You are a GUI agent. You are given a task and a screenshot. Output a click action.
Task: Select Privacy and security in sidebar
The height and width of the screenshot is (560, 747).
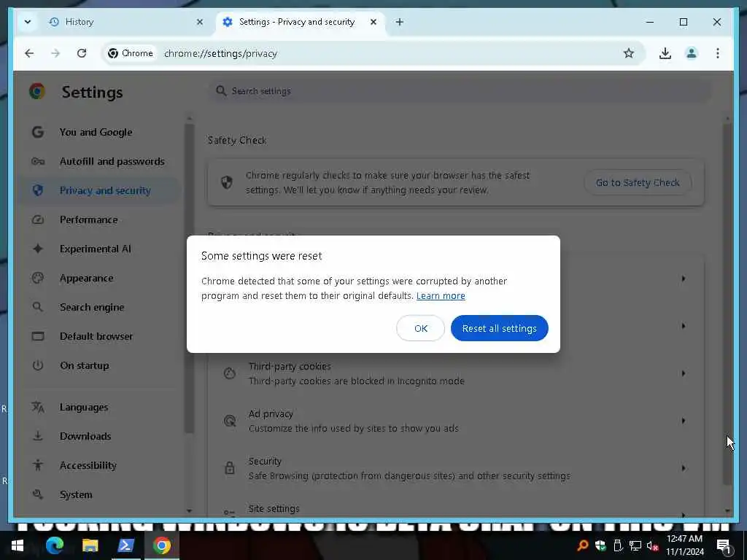99,190
